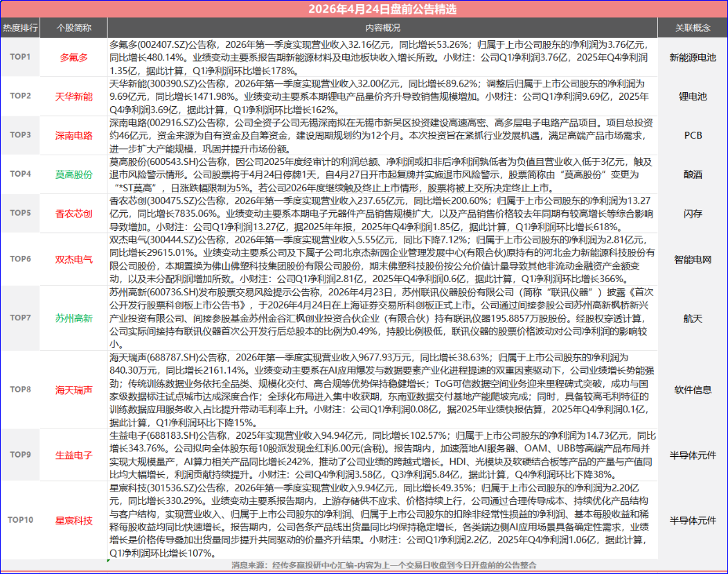Click the 天华新能(300390.SZ) announcement summary
Screen dimensions: 728x574
pyautogui.click(x=382, y=96)
